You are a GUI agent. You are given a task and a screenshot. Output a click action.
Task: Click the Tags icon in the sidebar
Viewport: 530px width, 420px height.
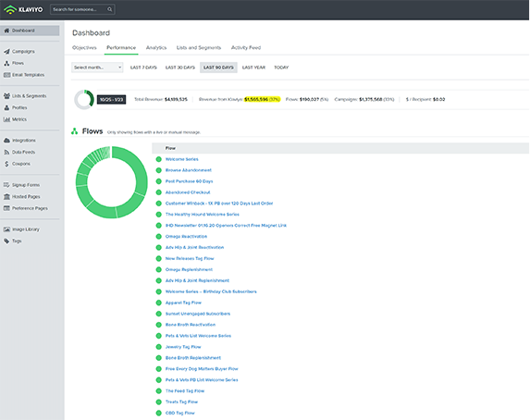6,241
